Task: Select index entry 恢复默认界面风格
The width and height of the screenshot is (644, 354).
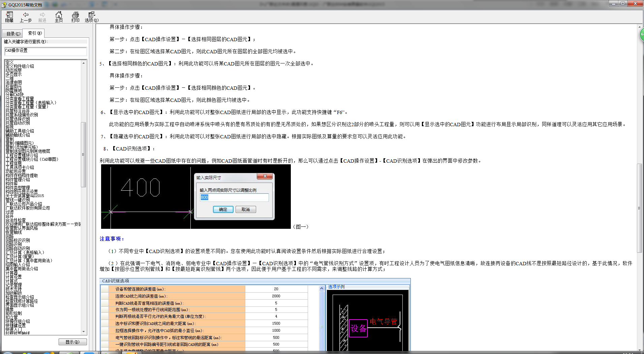Action: (x=22, y=228)
